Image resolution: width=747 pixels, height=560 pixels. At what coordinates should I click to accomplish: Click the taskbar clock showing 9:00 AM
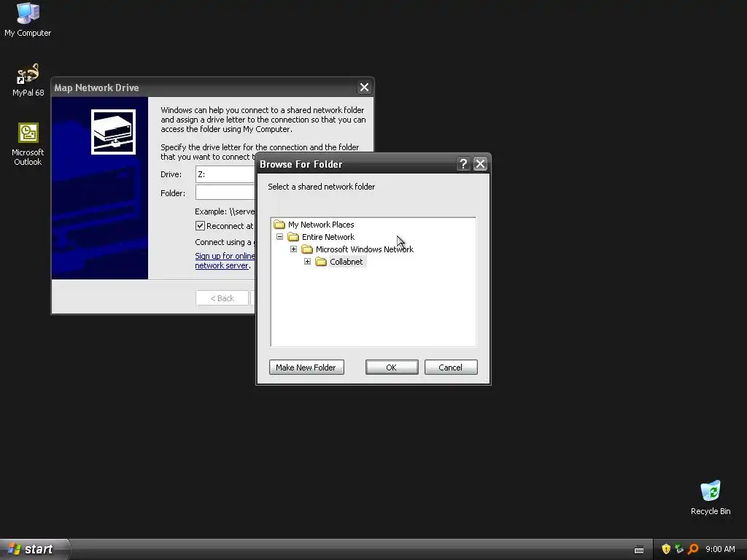click(x=720, y=549)
